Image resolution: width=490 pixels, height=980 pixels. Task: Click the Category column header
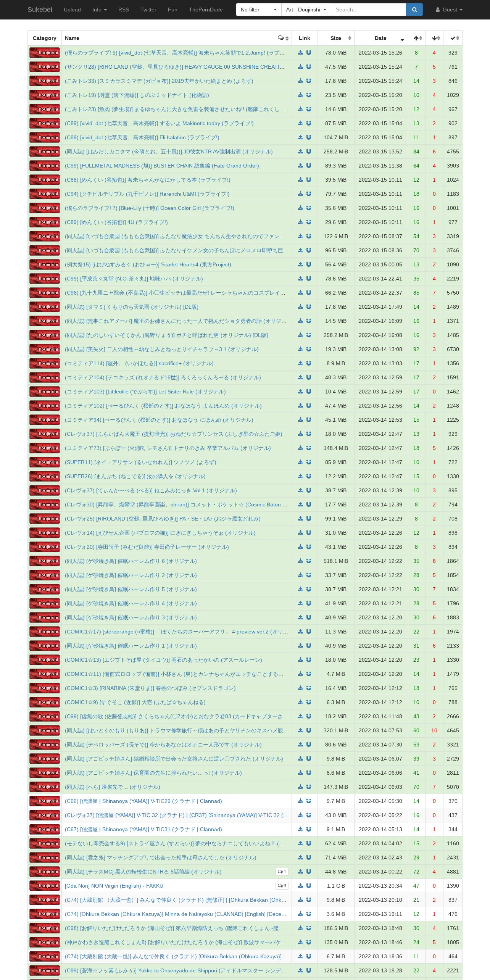coord(45,38)
